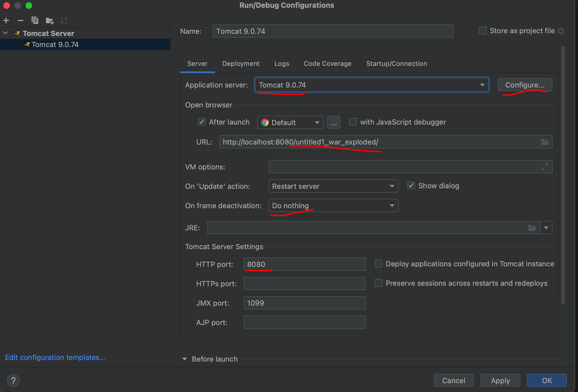Click the Copy Configuration icon
The image size is (578, 392).
tap(35, 20)
